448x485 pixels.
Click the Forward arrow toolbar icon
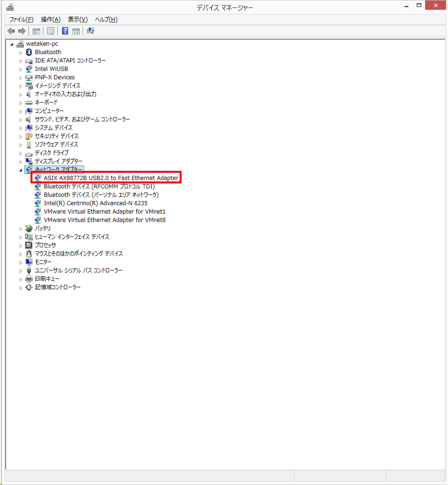tap(22, 31)
